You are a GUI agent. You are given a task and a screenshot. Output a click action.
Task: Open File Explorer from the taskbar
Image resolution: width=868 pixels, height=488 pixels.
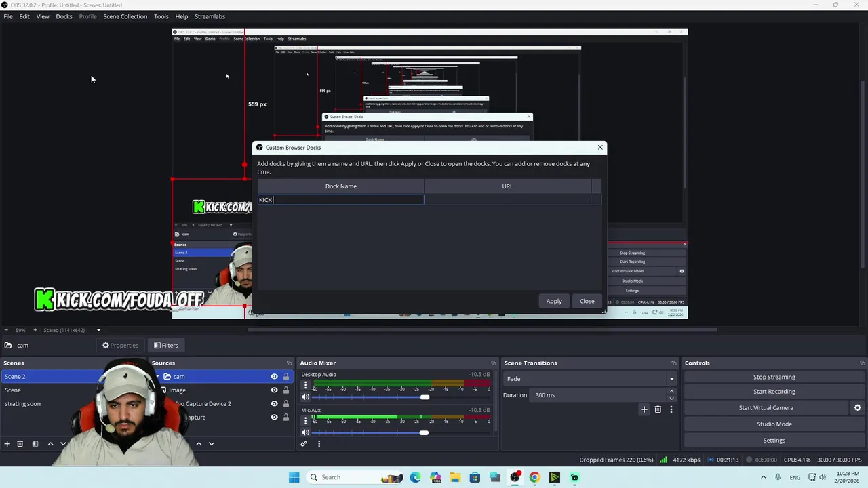(x=455, y=477)
